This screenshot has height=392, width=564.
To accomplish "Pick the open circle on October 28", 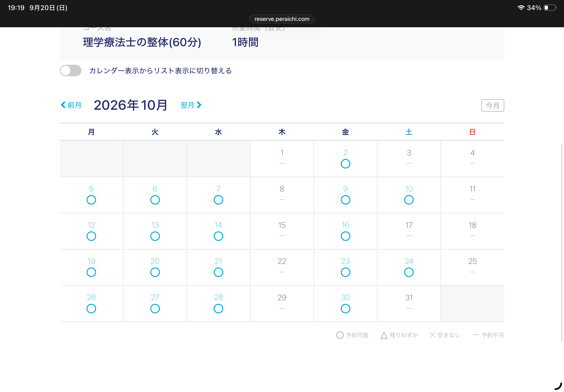I will tap(218, 309).
